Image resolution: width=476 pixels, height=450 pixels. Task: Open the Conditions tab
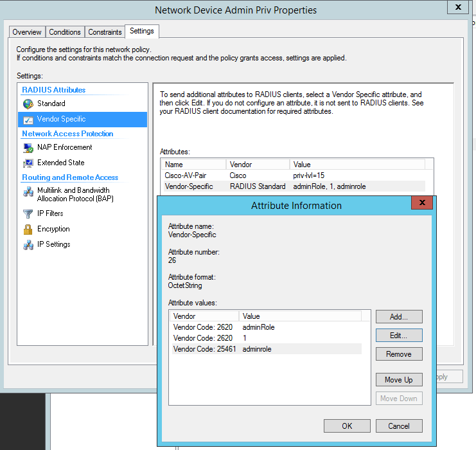tap(65, 32)
